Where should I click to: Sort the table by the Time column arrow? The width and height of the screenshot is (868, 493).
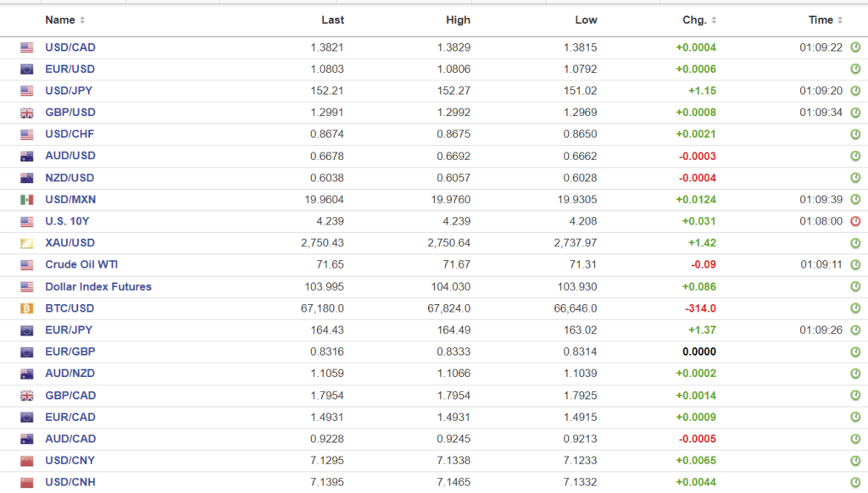(841, 20)
